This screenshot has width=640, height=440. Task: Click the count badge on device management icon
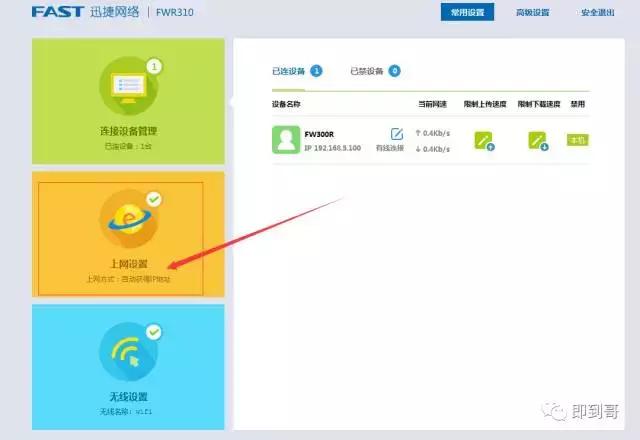click(154, 66)
